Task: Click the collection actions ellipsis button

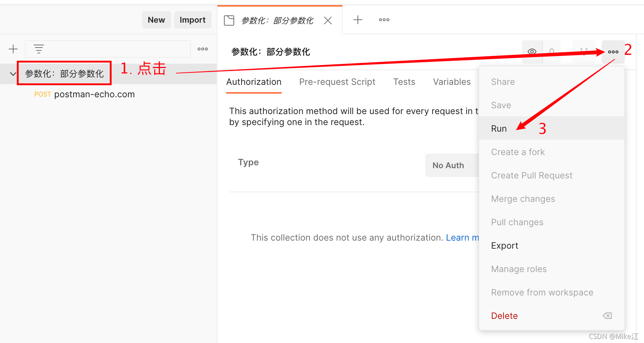Action: pyautogui.click(x=613, y=52)
